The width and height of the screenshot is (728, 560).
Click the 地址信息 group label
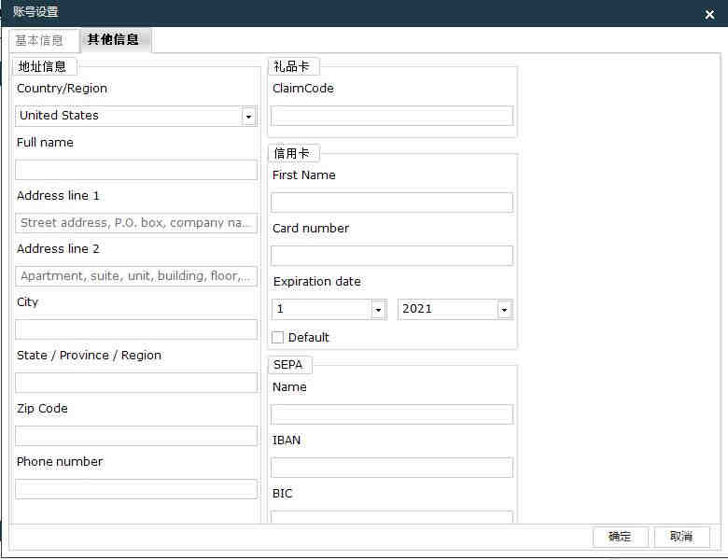[x=43, y=67]
